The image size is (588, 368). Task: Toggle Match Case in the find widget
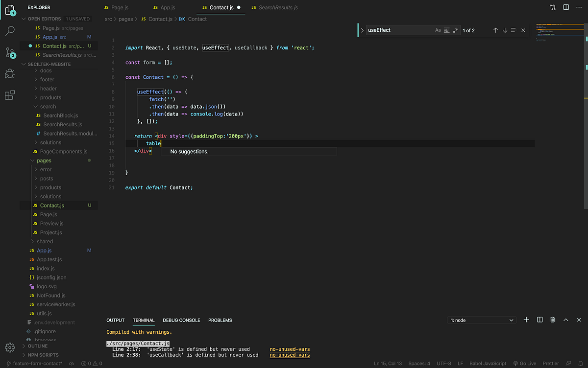pyautogui.click(x=438, y=30)
